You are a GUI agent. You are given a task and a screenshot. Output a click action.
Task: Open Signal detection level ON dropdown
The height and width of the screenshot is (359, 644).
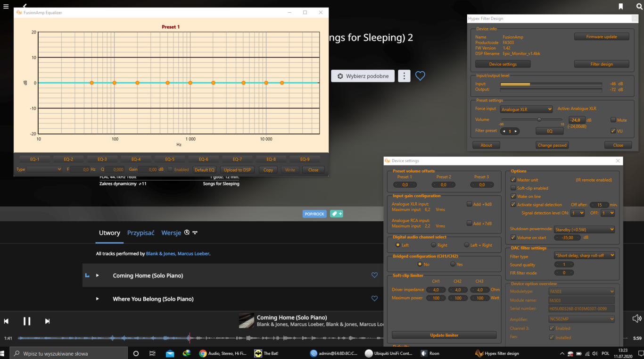tap(578, 213)
